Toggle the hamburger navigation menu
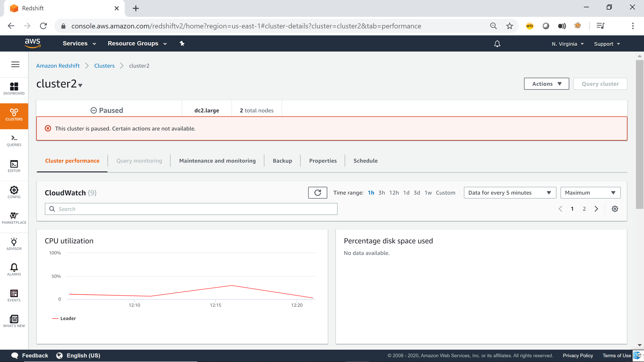 tap(15, 64)
